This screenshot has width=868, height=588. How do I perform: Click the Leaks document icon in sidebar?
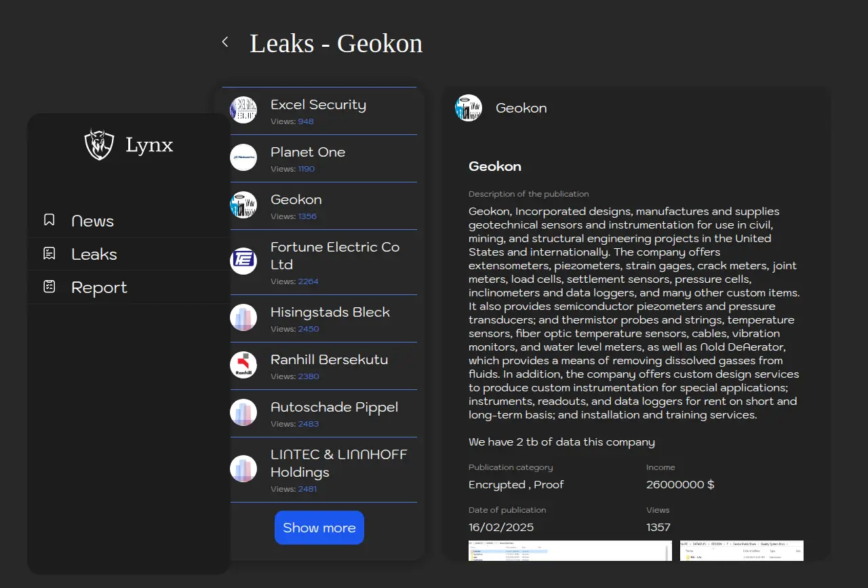pos(50,254)
